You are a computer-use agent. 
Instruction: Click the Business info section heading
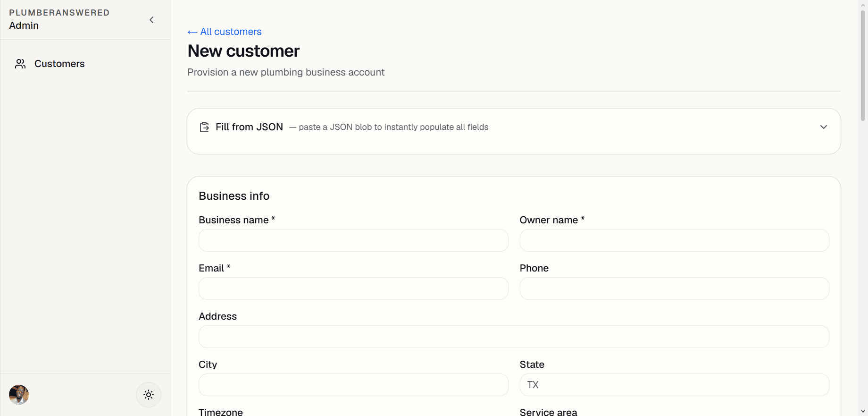click(x=234, y=196)
